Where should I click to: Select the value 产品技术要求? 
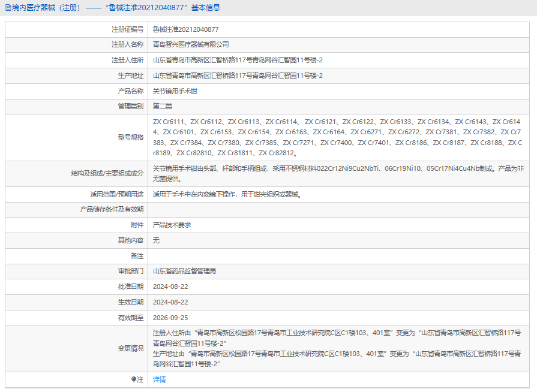[172, 225]
